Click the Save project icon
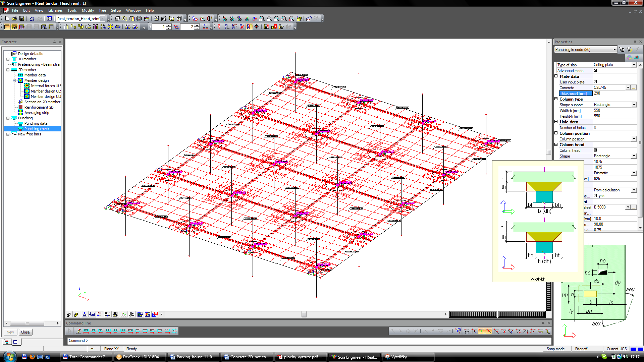Viewport: 644px width, 362px height. pyautogui.click(x=22, y=19)
